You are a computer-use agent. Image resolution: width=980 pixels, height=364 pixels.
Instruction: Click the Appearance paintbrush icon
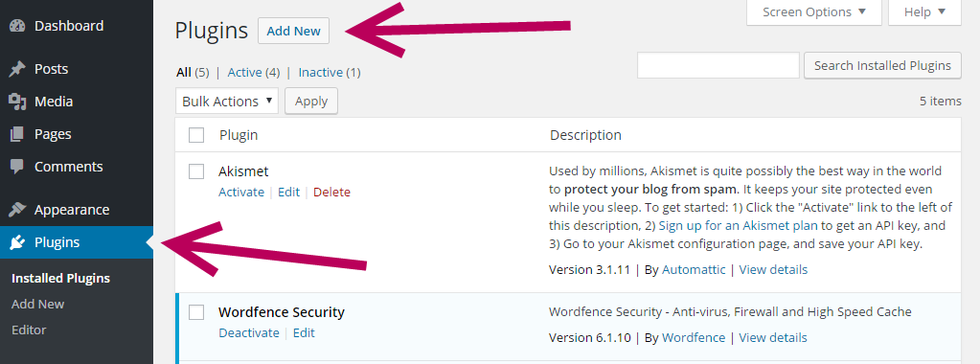[17, 210]
